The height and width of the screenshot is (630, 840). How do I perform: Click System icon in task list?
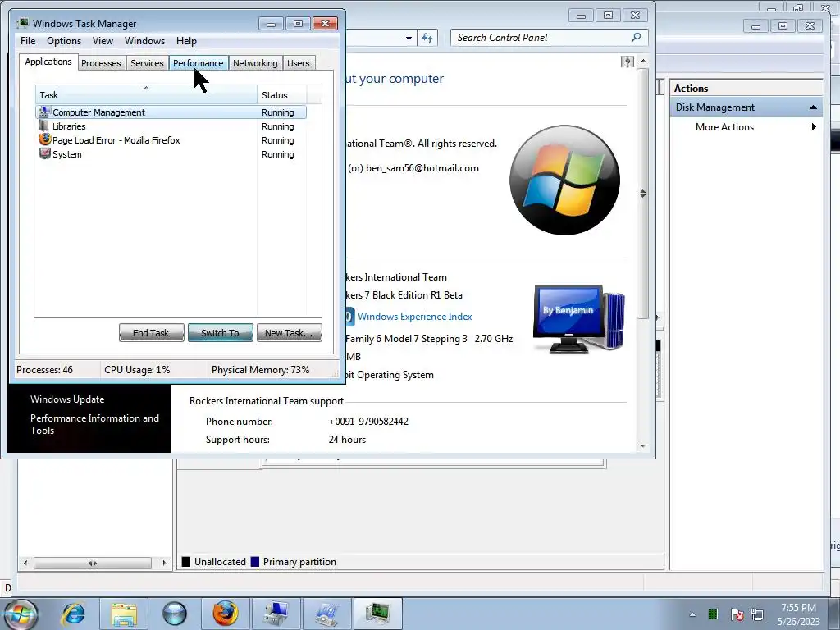point(44,153)
